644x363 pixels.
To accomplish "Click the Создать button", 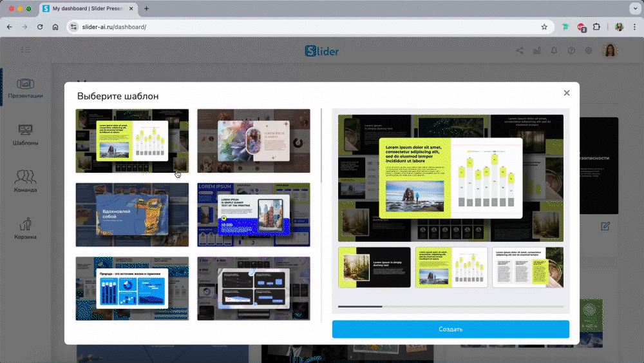I will coord(451,329).
